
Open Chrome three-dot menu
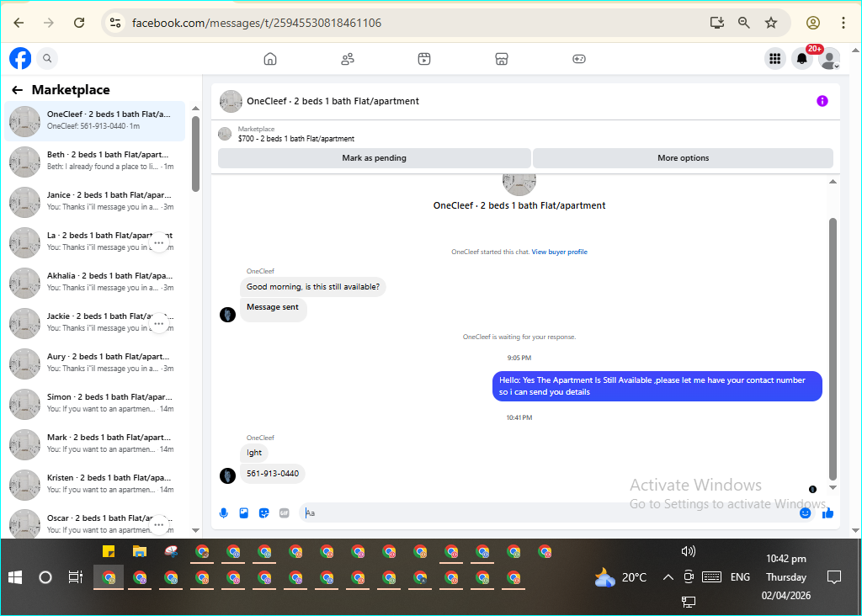pos(843,23)
